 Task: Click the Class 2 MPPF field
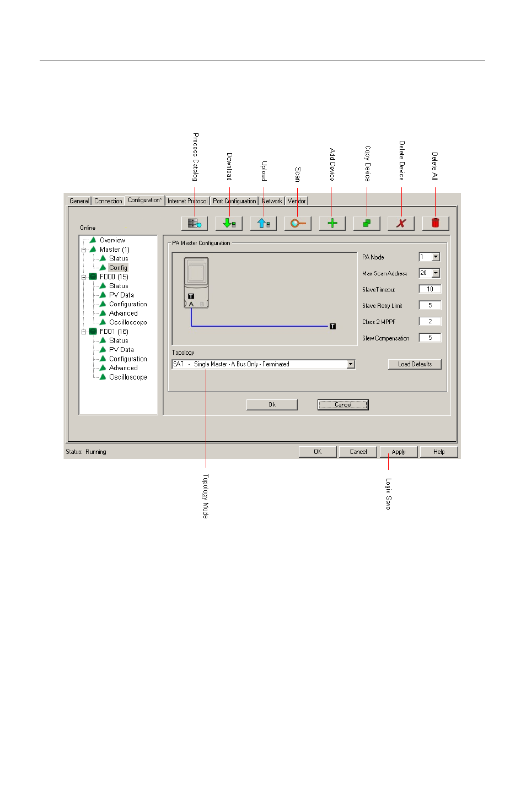click(430, 321)
